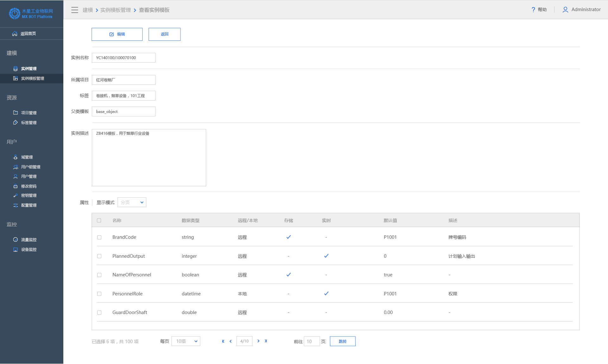Click the 帮助 link
Image resolution: width=608 pixels, height=364 pixels.
point(542,10)
